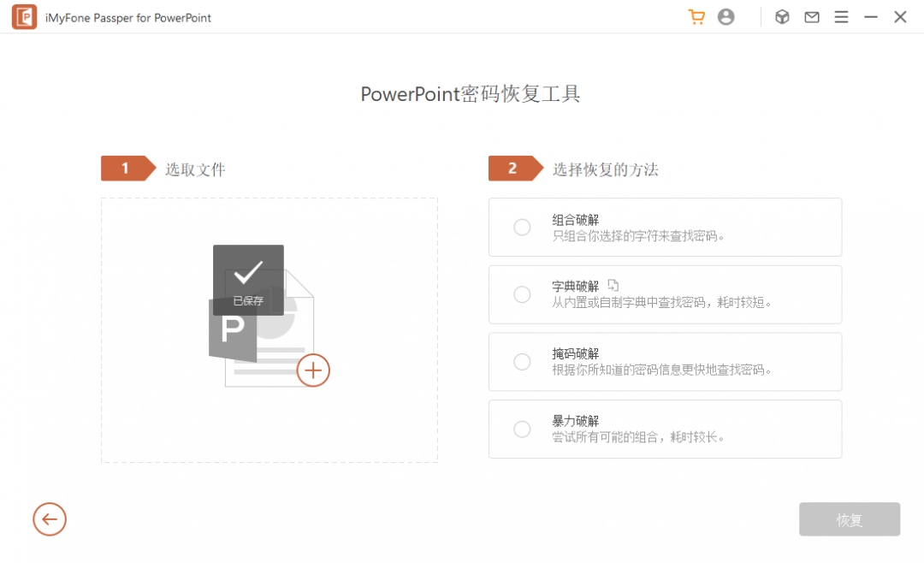Minimize the application window
Image resolution: width=924 pixels, height=563 pixels.
[869, 16]
